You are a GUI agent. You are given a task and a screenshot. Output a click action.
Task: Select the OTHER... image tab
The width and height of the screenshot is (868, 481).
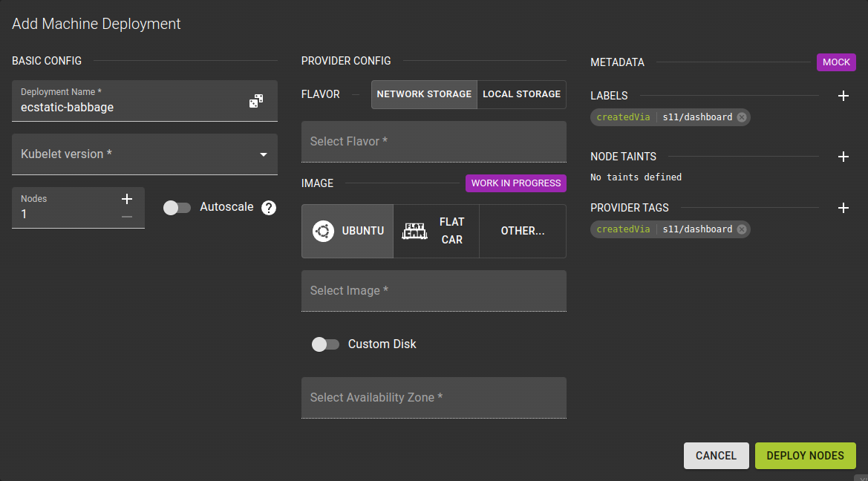click(x=522, y=231)
